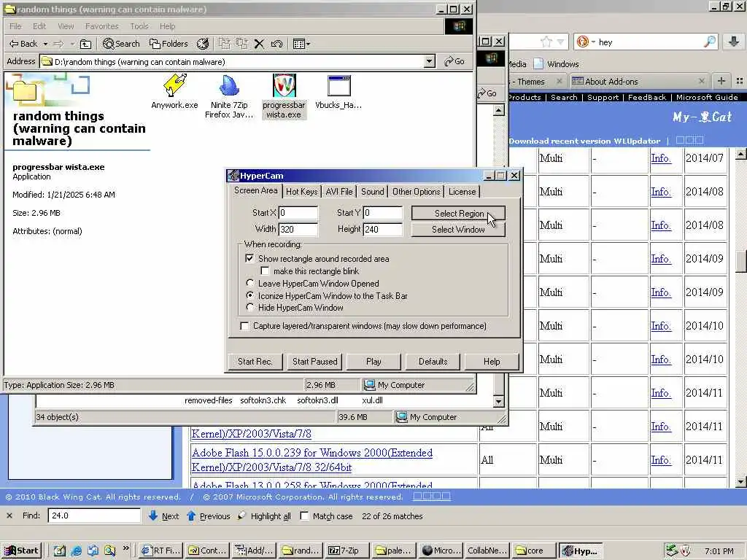Viewport: 747px width, 560px height.
Task: Click the Safely Remove Hardware tray icon
Action: click(x=672, y=551)
